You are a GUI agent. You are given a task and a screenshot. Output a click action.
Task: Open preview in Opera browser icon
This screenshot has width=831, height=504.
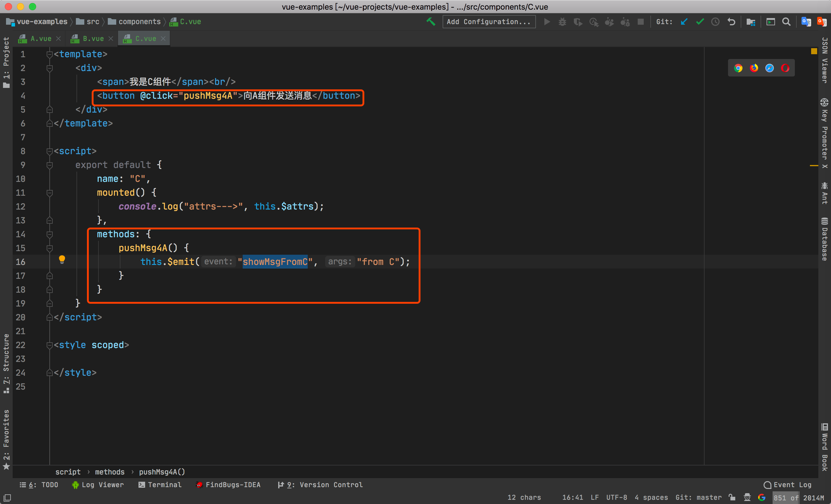(785, 68)
